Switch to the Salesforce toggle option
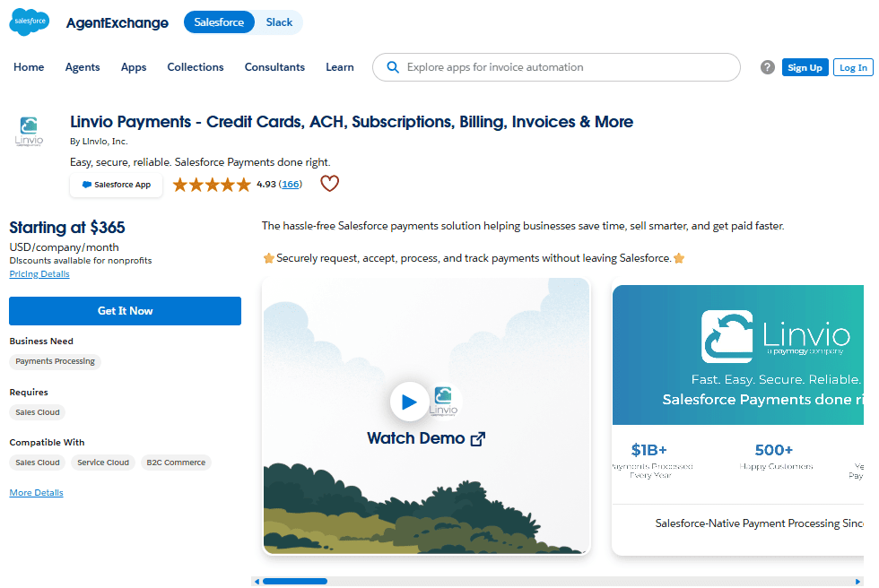 coord(219,22)
